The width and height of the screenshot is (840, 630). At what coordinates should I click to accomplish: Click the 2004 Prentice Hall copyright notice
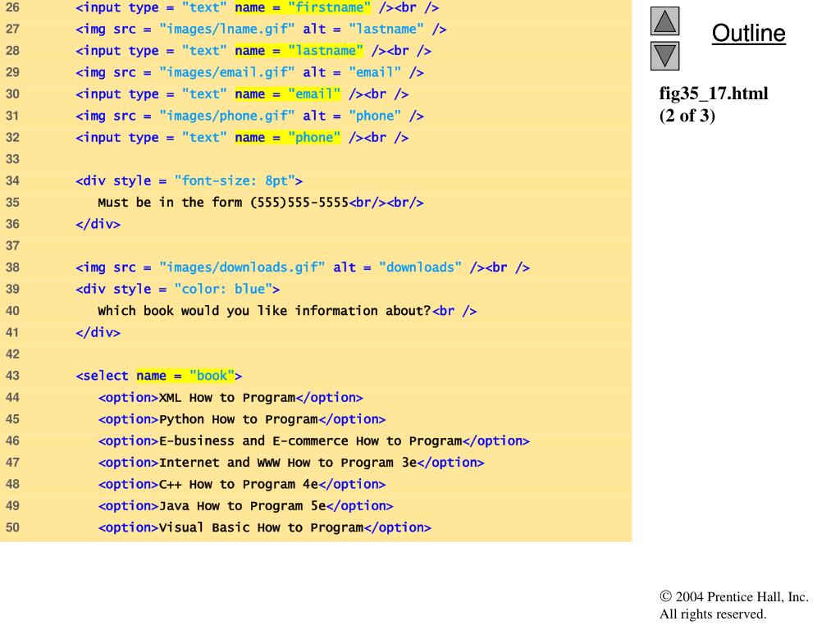(734, 597)
